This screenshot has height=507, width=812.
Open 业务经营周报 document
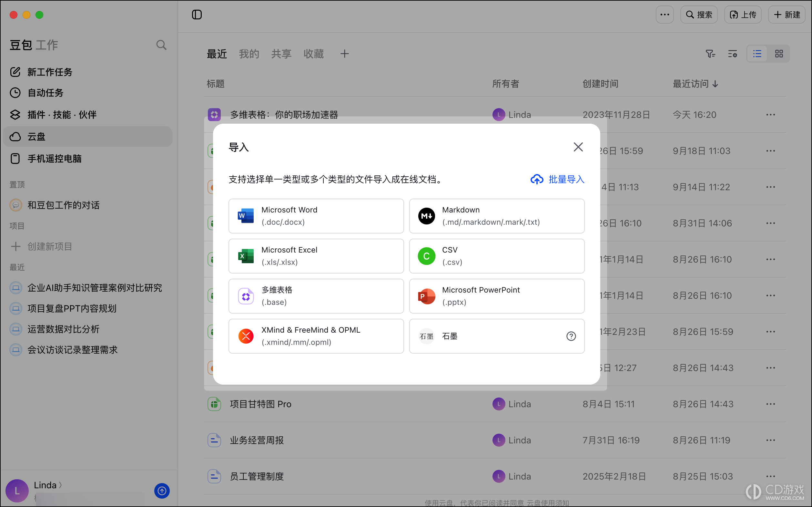pyautogui.click(x=257, y=440)
